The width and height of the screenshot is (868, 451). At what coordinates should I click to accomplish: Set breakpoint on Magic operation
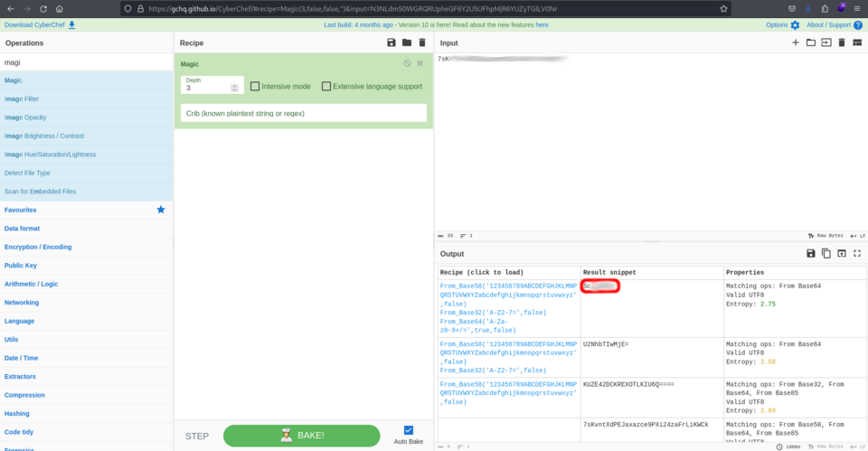click(420, 63)
